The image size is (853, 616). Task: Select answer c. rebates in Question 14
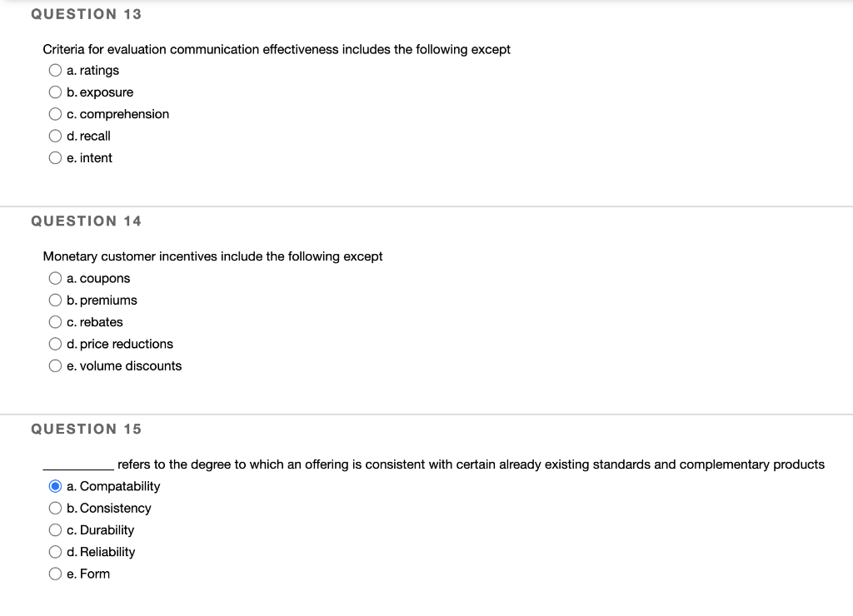coord(55,321)
